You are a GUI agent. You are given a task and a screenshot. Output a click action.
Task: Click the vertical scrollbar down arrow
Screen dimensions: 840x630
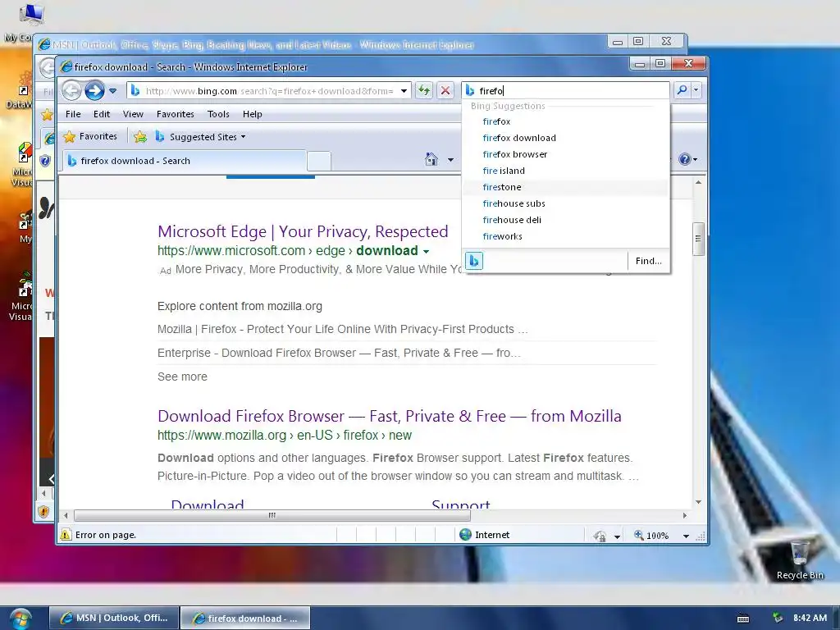[x=698, y=502]
